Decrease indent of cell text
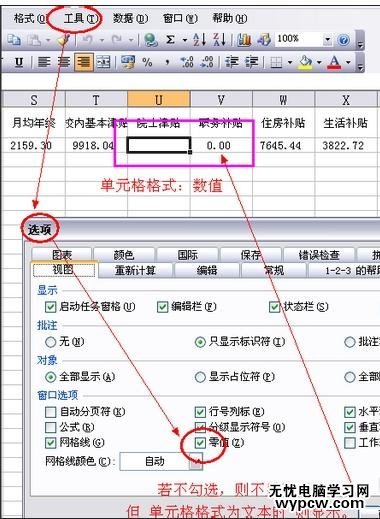The width and height of the screenshot is (380, 519). pos(232,62)
